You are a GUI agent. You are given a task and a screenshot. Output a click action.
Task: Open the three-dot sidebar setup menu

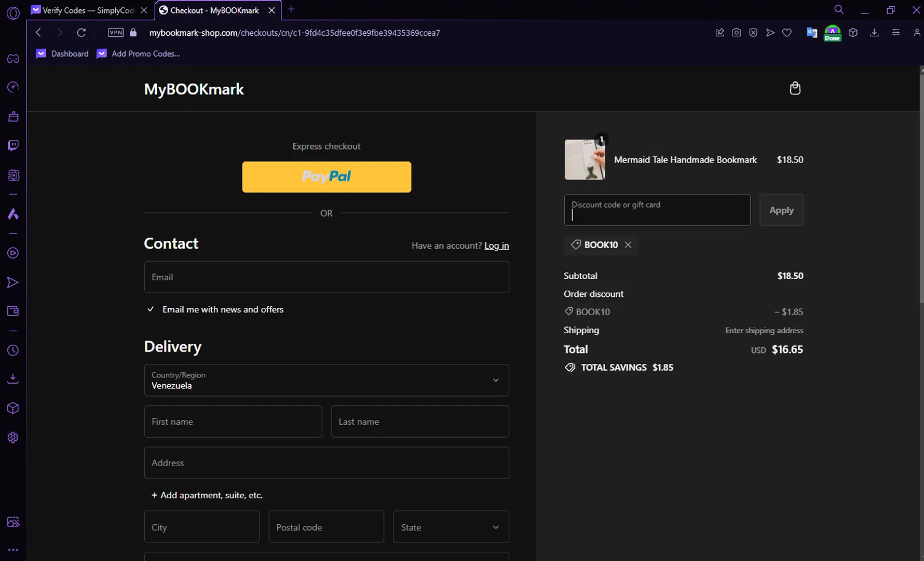coord(13,550)
